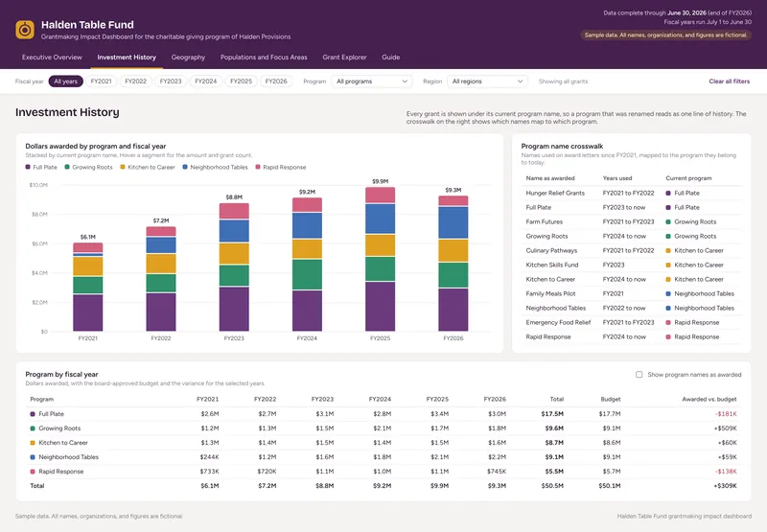The image size is (767, 532).
Task: Filter by the FY2025 pill
Action: coord(242,81)
